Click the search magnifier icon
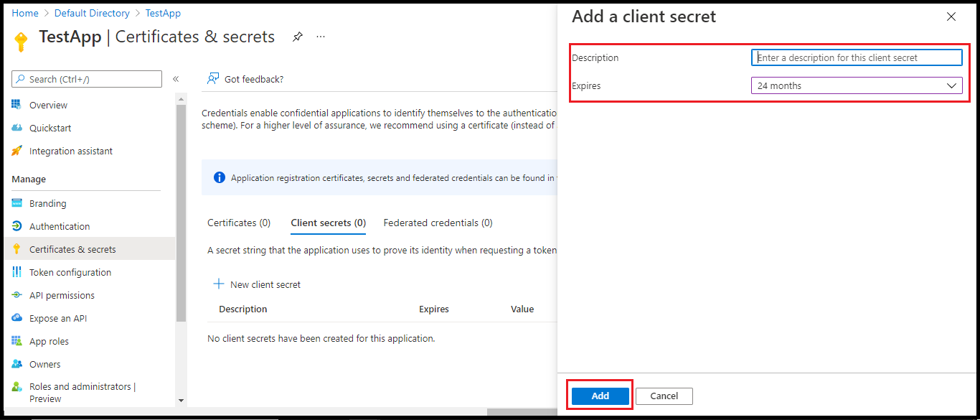The width and height of the screenshot is (980, 420). [x=21, y=79]
